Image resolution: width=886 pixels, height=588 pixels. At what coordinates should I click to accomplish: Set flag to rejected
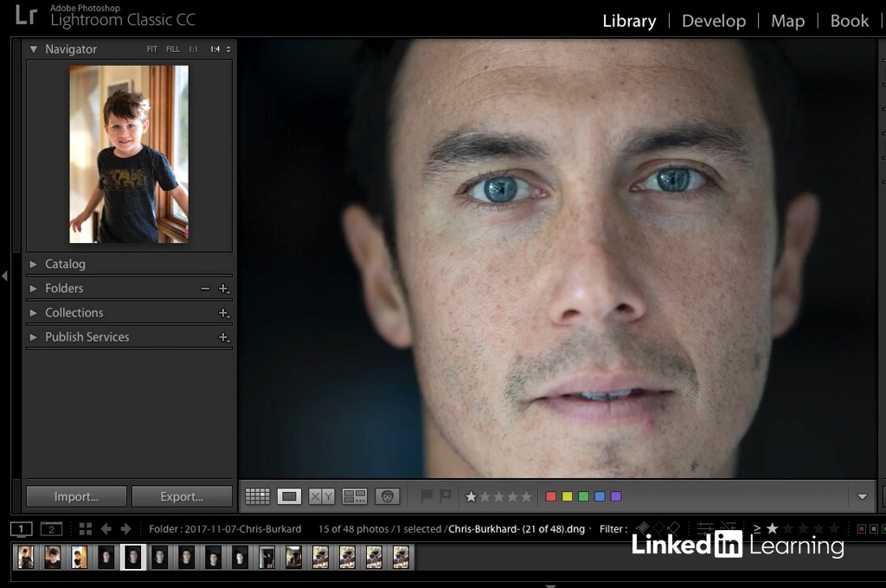point(445,496)
